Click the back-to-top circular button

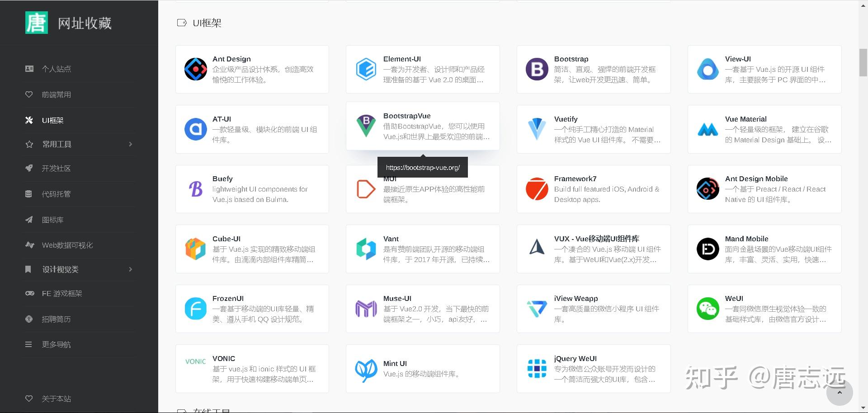coord(840,392)
